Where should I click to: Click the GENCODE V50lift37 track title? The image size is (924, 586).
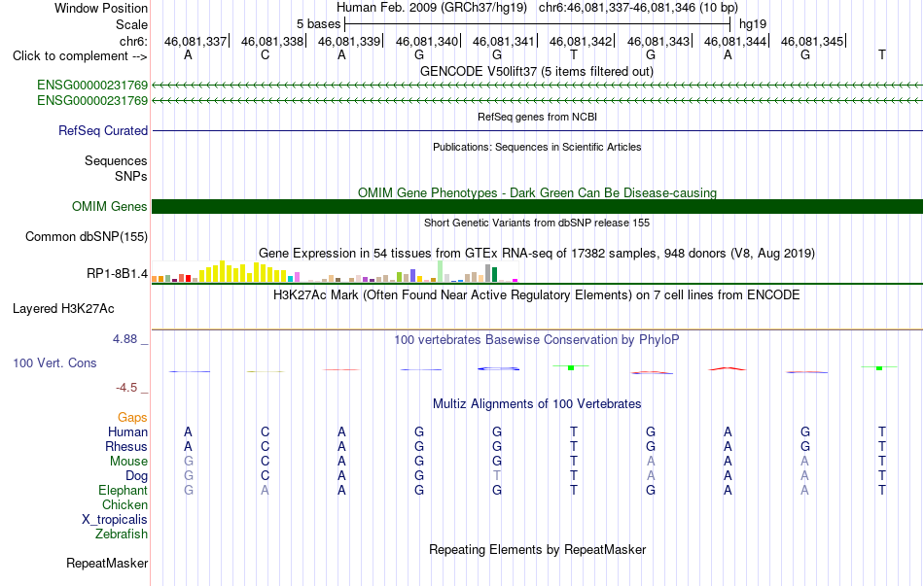point(537,72)
